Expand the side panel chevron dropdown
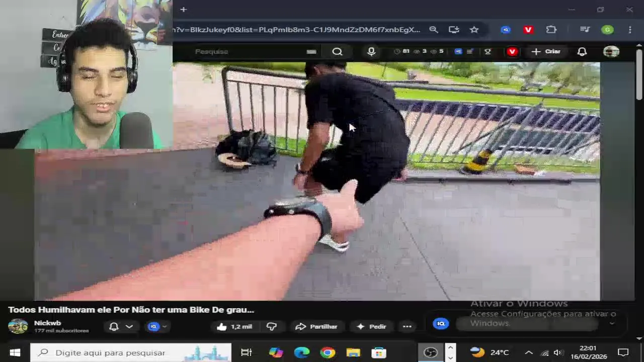This screenshot has width=644, height=362. [x=612, y=324]
